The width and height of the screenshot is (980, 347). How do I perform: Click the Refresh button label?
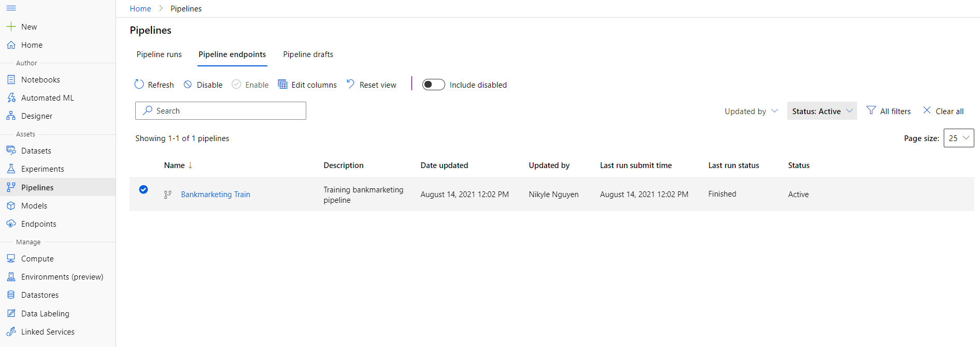pos(161,85)
